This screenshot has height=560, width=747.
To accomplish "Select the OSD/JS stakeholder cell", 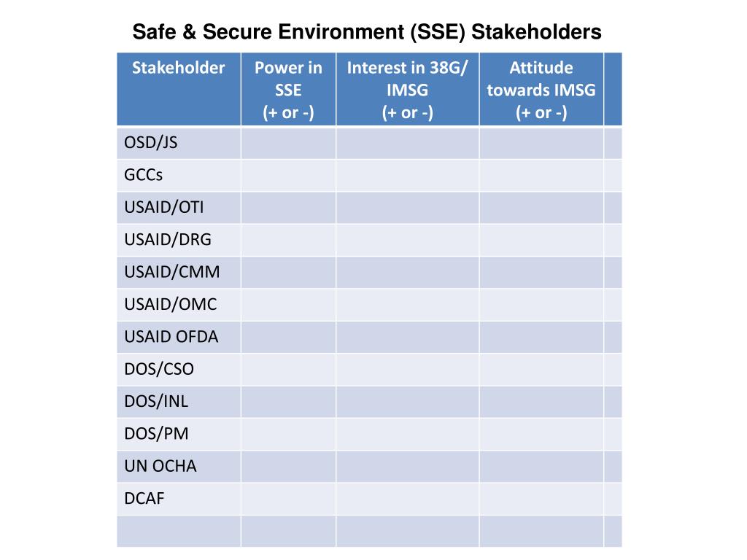I will click(x=179, y=143).
